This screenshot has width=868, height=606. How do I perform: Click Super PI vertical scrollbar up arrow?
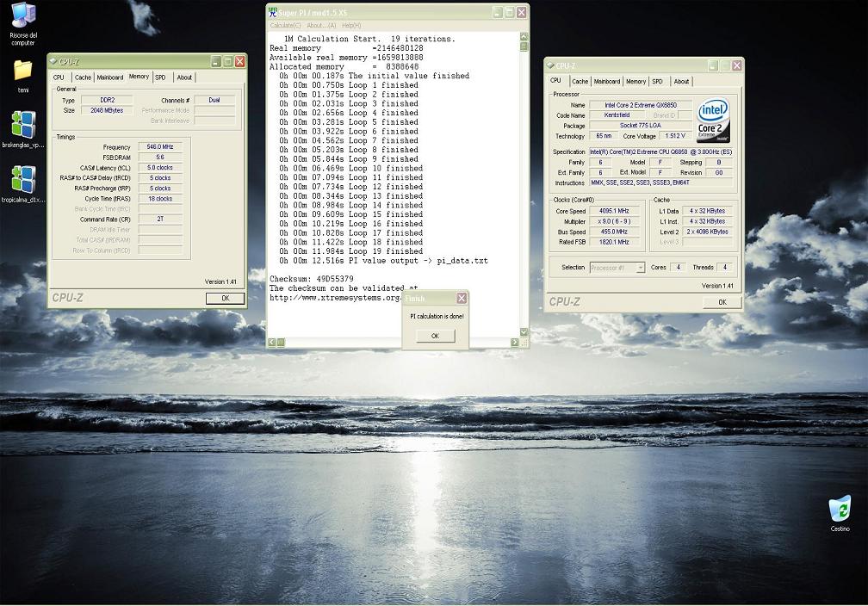[x=524, y=36]
